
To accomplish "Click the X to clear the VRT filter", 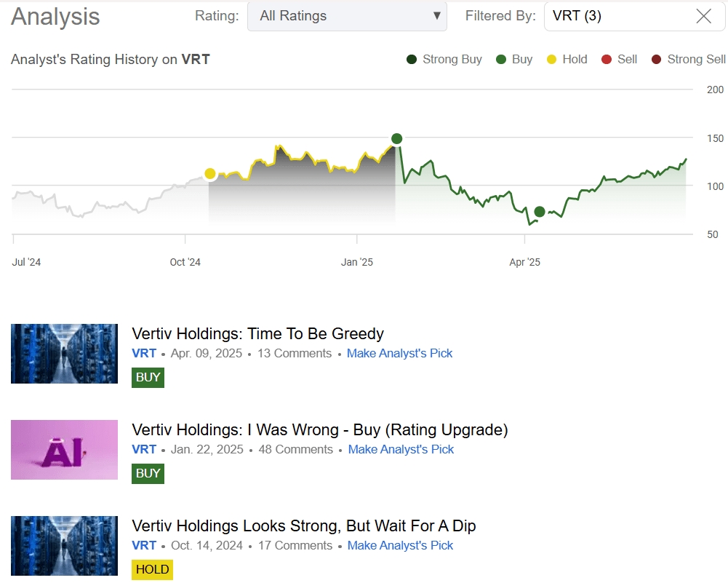I will click(x=703, y=16).
